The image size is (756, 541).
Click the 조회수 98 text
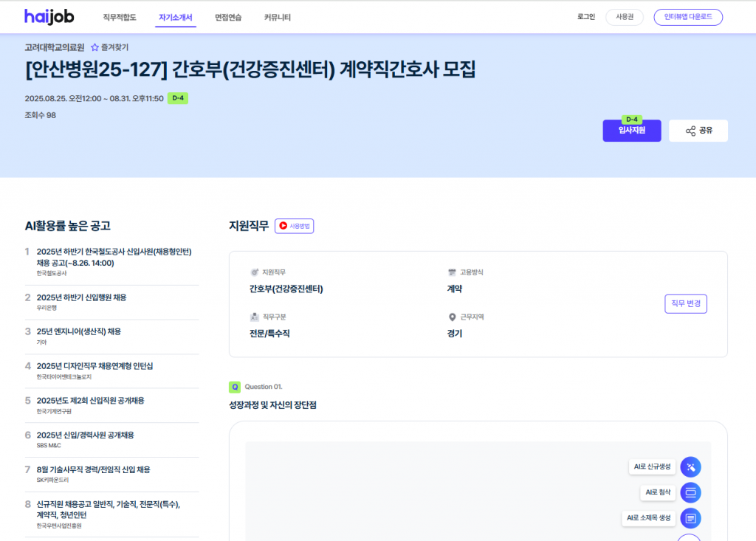pos(41,115)
